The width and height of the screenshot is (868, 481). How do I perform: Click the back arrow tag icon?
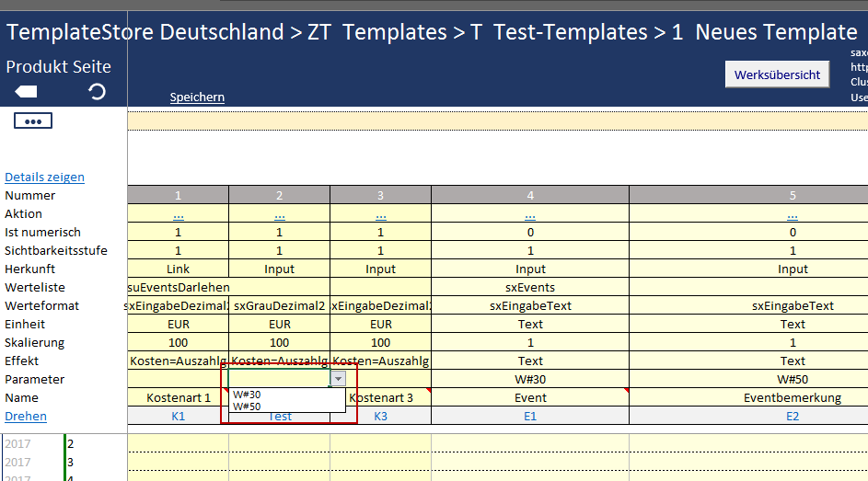pos(26,91)
